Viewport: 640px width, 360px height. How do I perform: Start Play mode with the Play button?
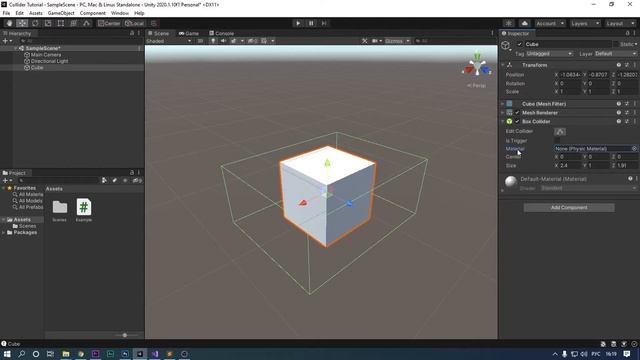(x=298, y=23)
